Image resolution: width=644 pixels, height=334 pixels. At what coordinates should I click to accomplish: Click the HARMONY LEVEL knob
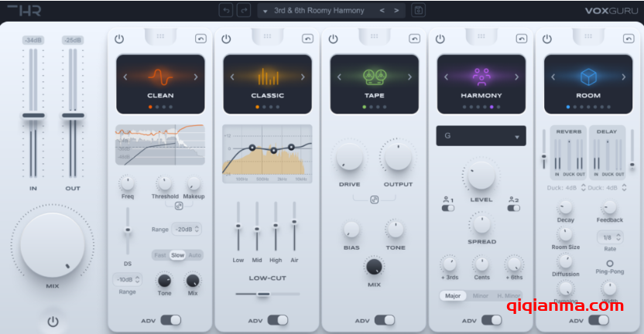point(481,176)
